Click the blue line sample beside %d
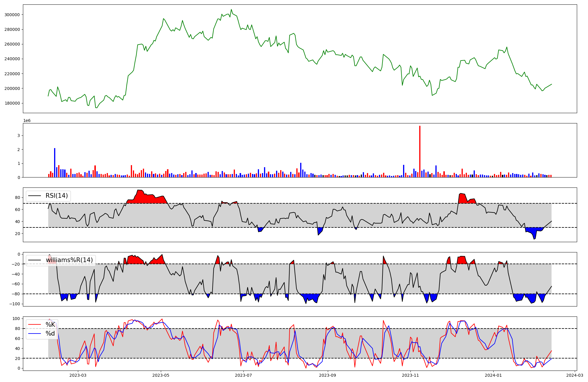The width and height of the screenshot is (588, 382). (x=34, y=334)
